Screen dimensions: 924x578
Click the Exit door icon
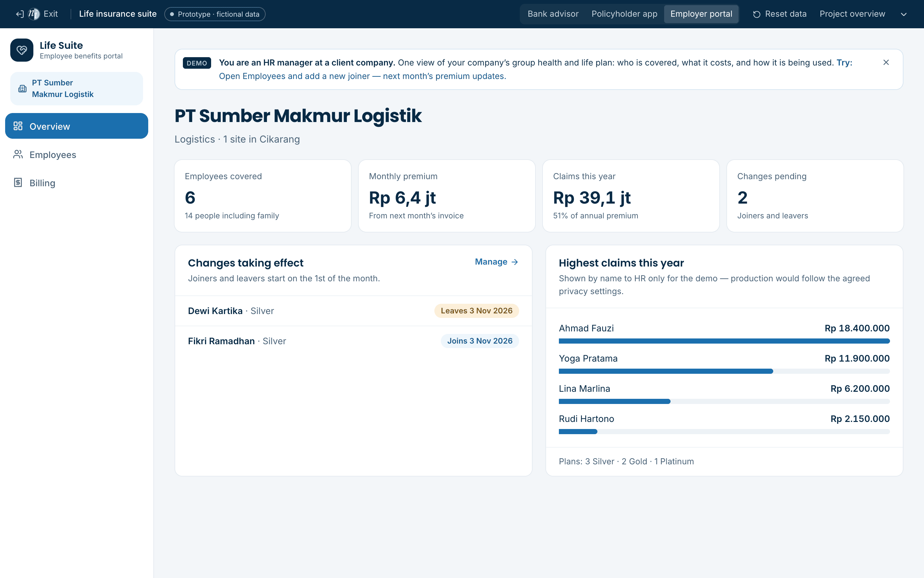(20, 14)
